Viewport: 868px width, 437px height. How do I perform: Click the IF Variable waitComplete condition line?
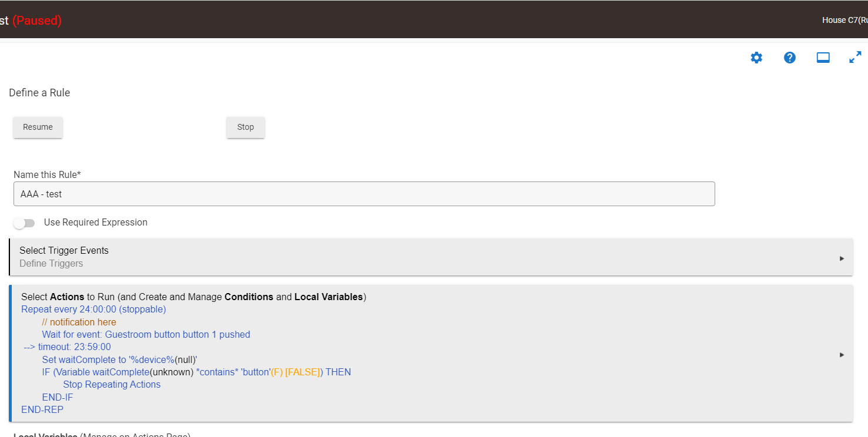pyautogui.click(x=196, y=372)
